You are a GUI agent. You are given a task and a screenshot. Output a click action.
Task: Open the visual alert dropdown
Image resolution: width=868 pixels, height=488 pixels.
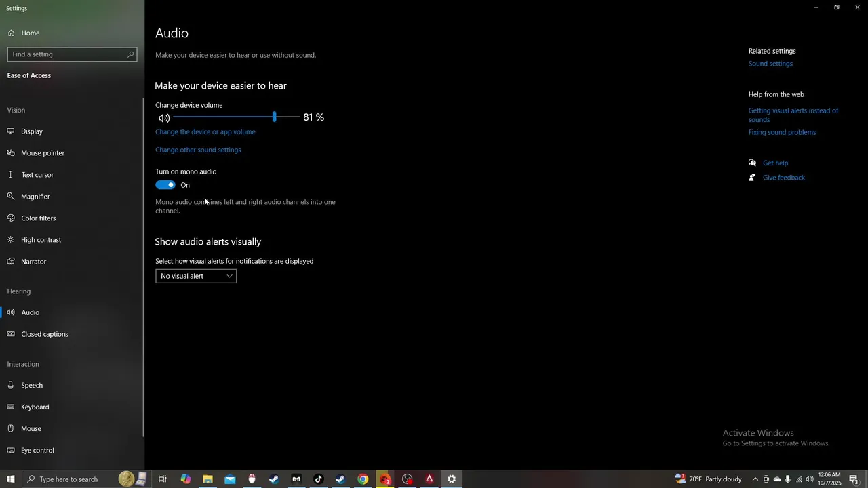[196, 276]
